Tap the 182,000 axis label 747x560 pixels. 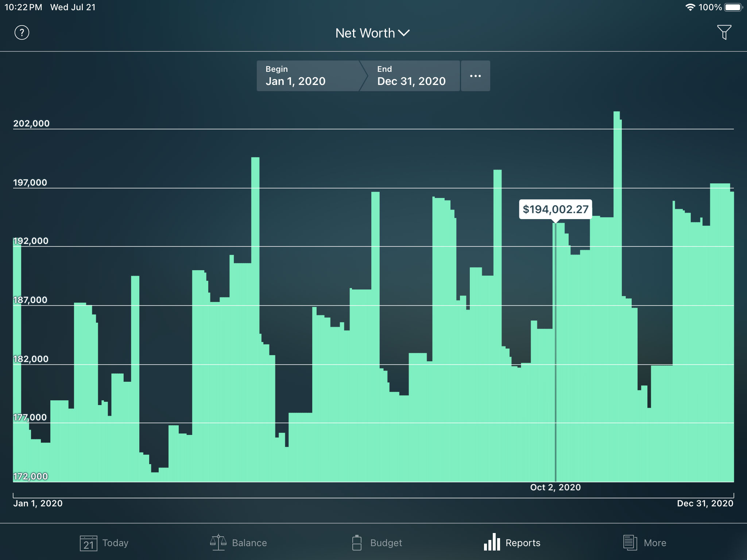(x=31, y=359)
